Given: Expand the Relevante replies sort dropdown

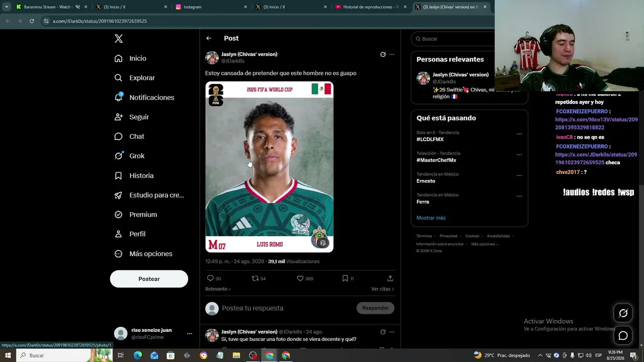Looking at the screenshot, I should click(218, 289).
